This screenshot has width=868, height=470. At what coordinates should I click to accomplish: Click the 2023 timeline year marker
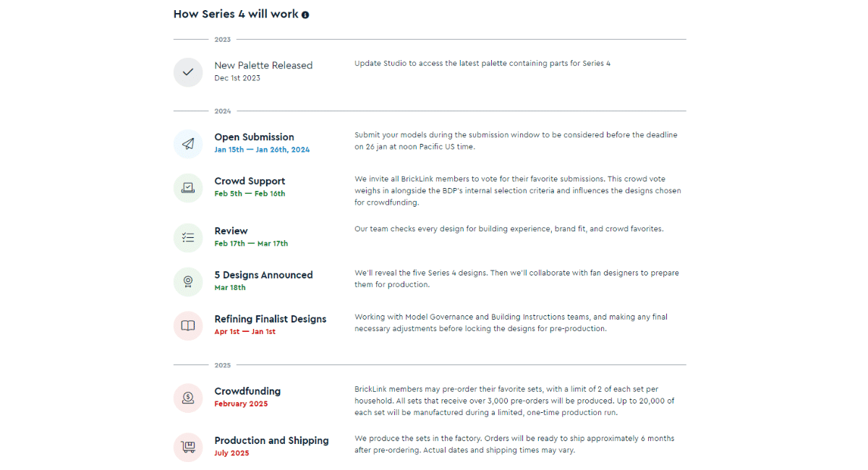[222, 40]
